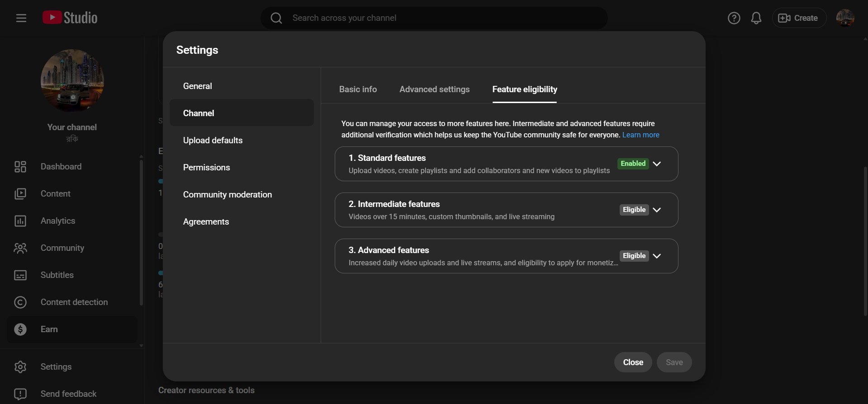The image size is (868, 404).
Task: Open the hamburger navigation menu
Action: (21, 18)
